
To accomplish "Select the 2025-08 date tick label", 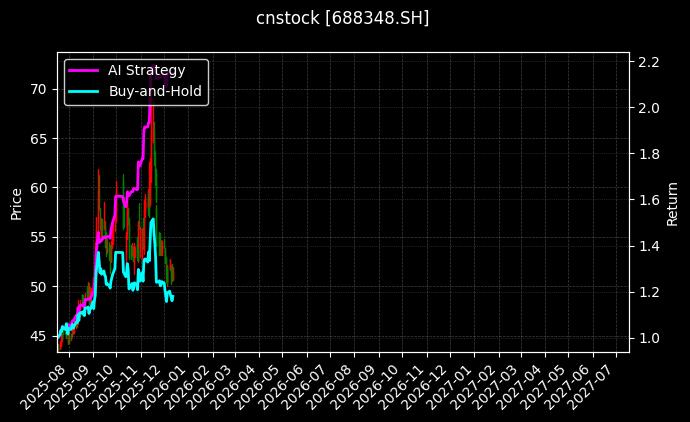I will coord(44,384).
